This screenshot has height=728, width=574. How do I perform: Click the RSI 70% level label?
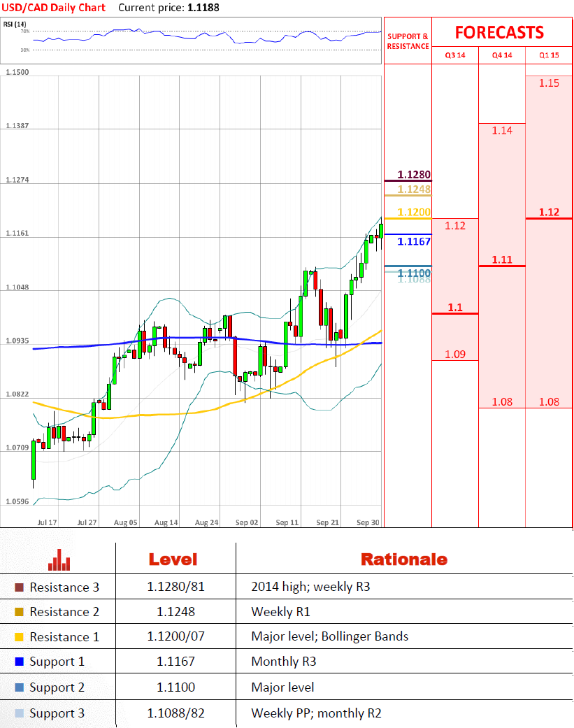(25, 31)
